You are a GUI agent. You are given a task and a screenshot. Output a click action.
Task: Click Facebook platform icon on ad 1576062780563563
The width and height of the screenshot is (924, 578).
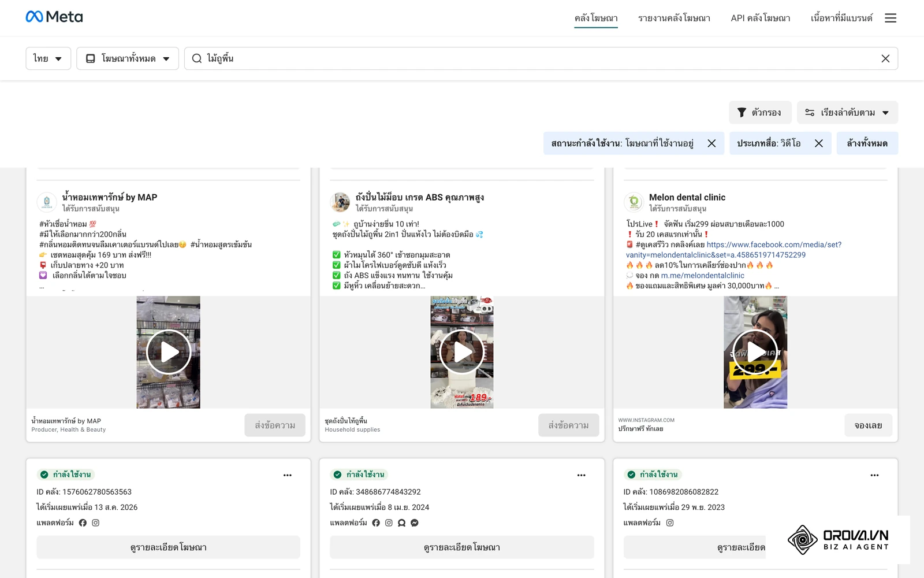pos(83,523)
